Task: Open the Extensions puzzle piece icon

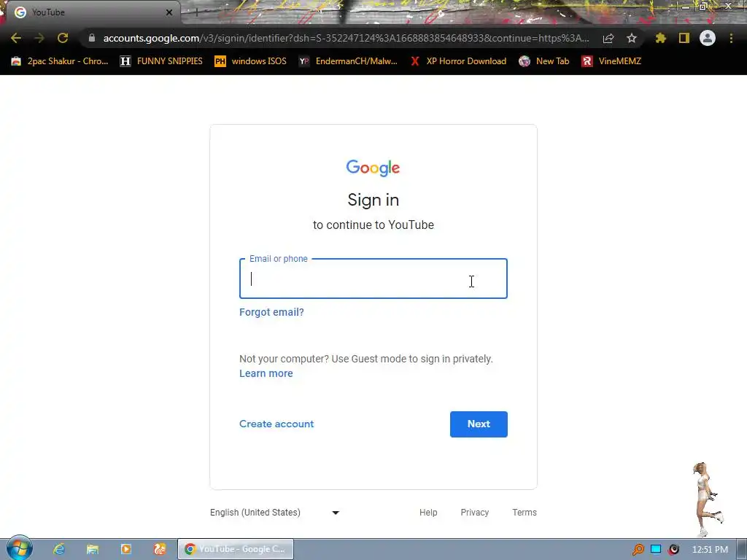Action: [661, 38]
